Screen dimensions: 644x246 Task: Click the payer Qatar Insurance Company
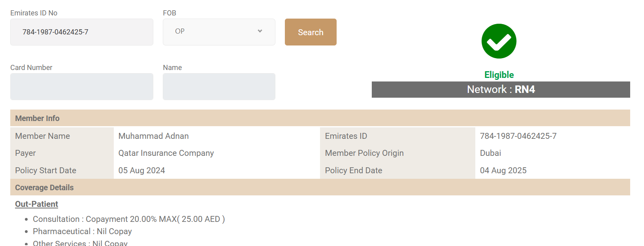click(166, 153)
